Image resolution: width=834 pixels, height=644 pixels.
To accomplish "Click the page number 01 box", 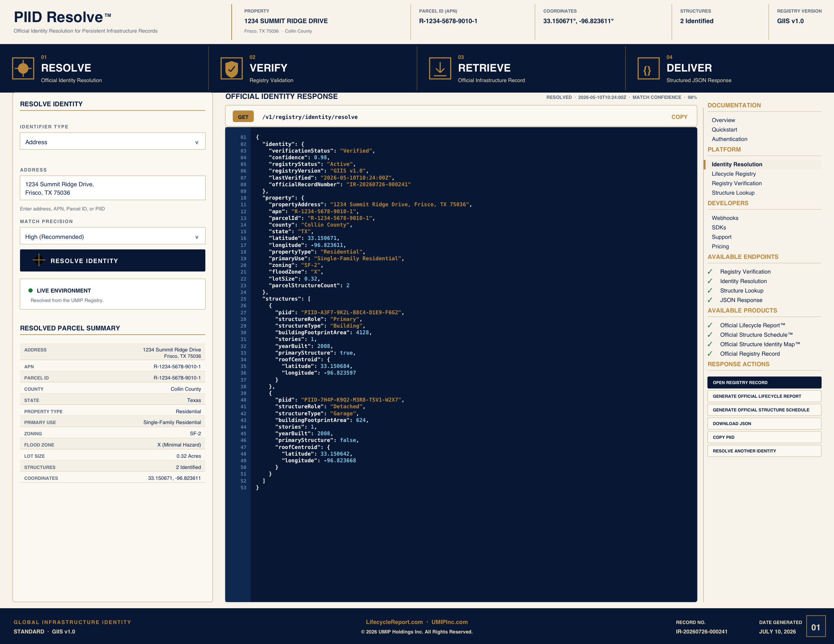I will click(x=816, y=626).
